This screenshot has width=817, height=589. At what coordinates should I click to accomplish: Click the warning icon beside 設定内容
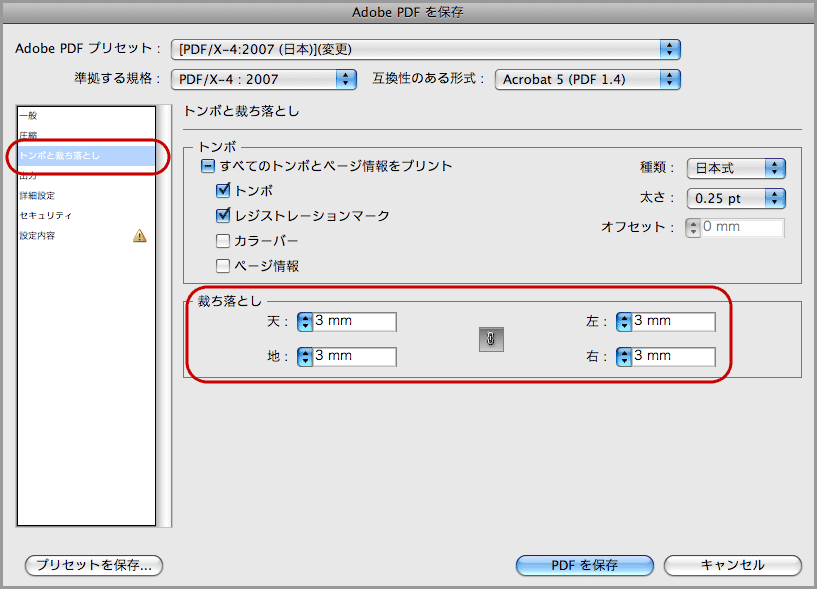(x=140, y=236)
